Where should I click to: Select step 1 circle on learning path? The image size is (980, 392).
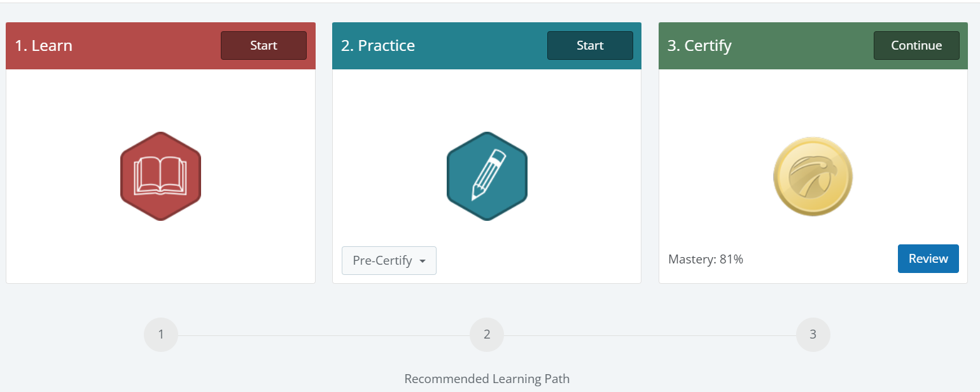pyautogui.click(x=161, y=335)
